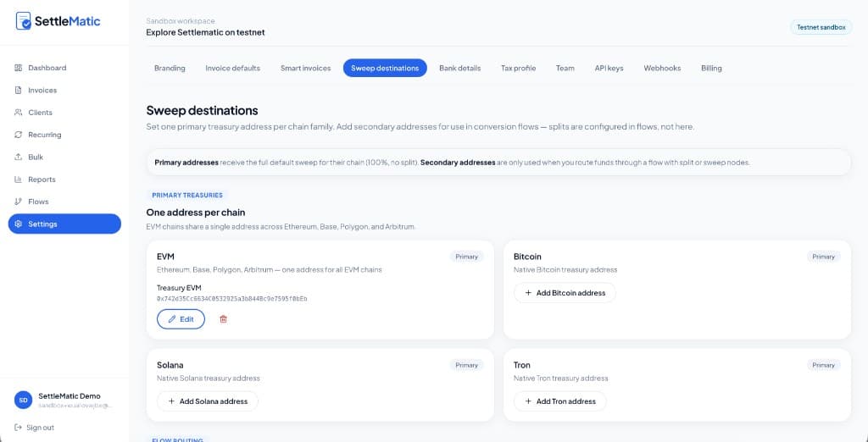Click the pencil icon on Edit button
868x442 pixels.
pos(172,319)
